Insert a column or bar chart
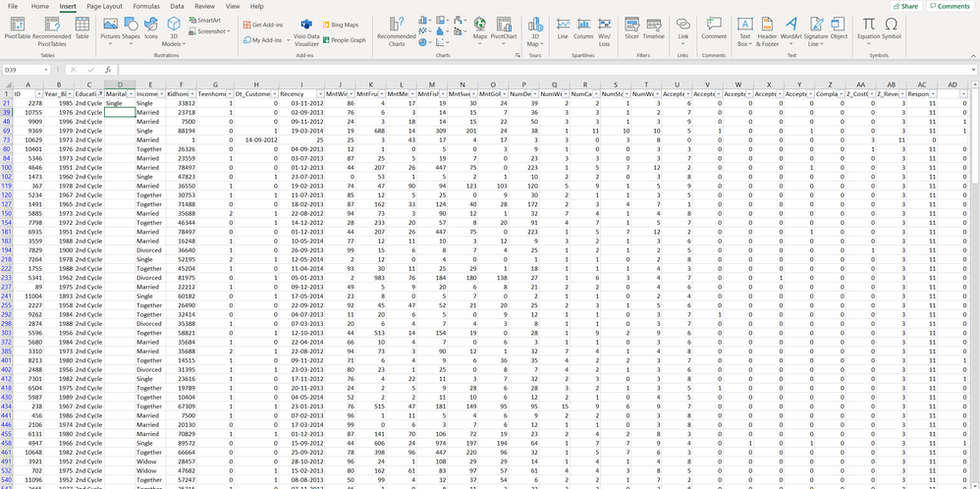 [424, 21]
